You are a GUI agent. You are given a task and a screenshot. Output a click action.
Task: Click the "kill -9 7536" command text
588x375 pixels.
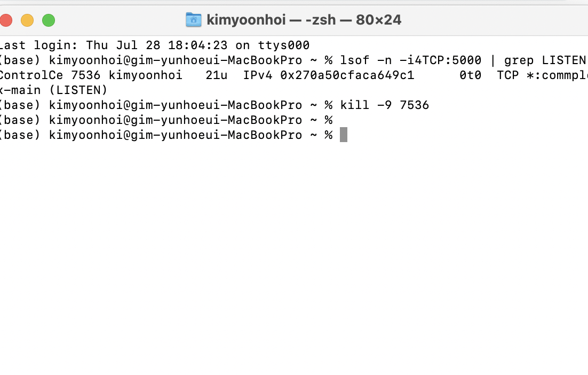coord(384,105)
